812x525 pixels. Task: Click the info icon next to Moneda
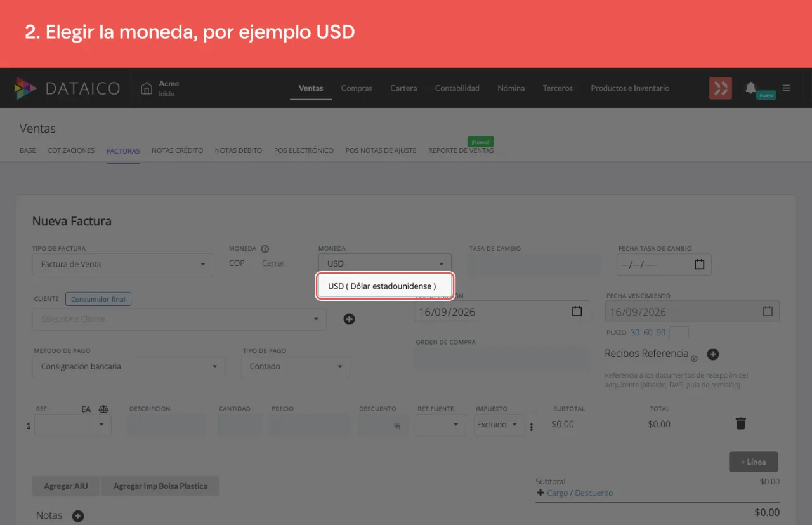(265, 249)
